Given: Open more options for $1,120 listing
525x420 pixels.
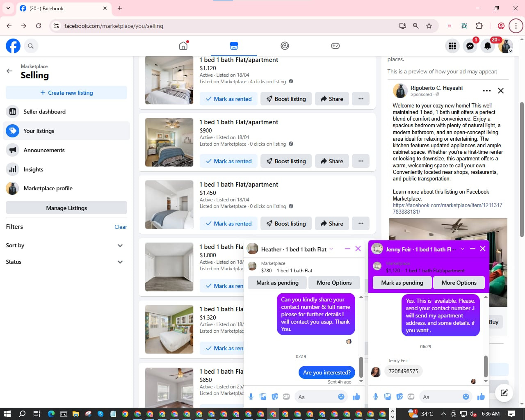Looking at the screenshot, I should click(x=361, y=99).
